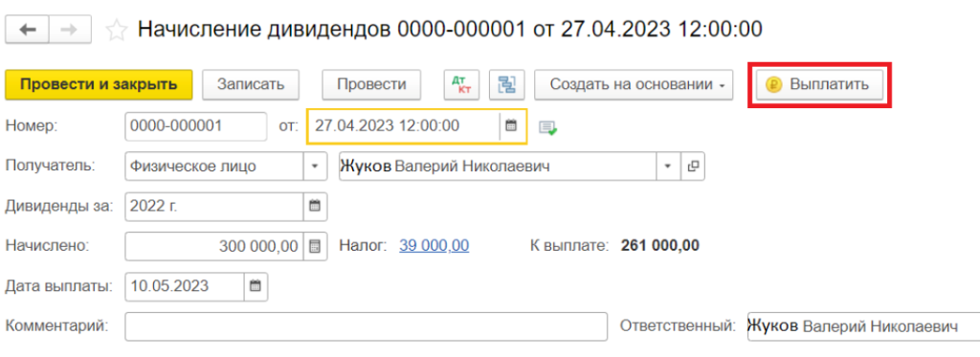
Task: Click the Провести button
Action: 371,84
